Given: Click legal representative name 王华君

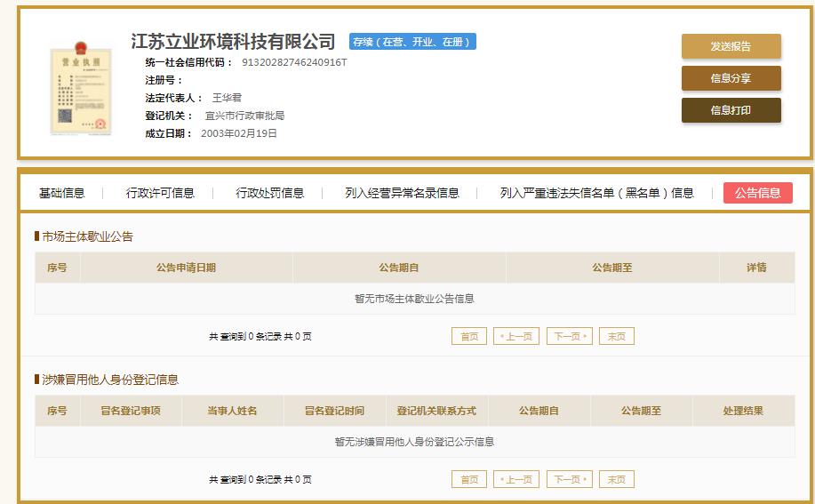Looking at the screenshot, I should (x=227, y=98).
